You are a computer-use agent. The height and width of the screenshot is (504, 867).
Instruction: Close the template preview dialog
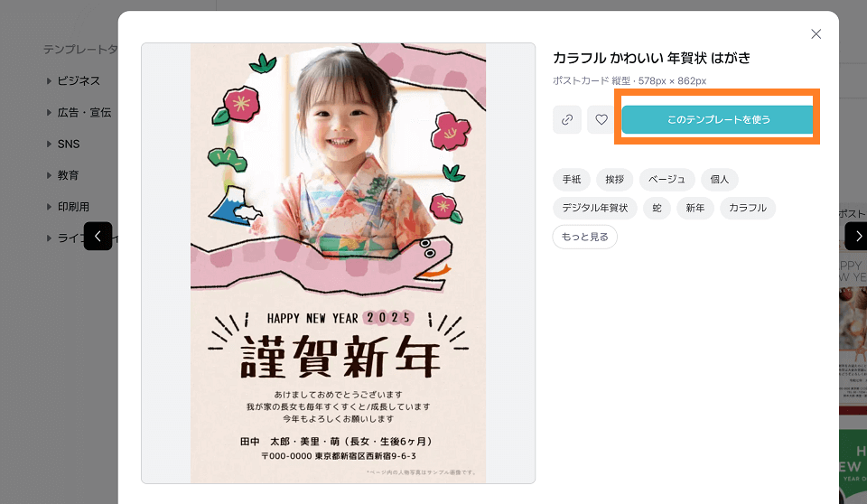click(816, 34)
